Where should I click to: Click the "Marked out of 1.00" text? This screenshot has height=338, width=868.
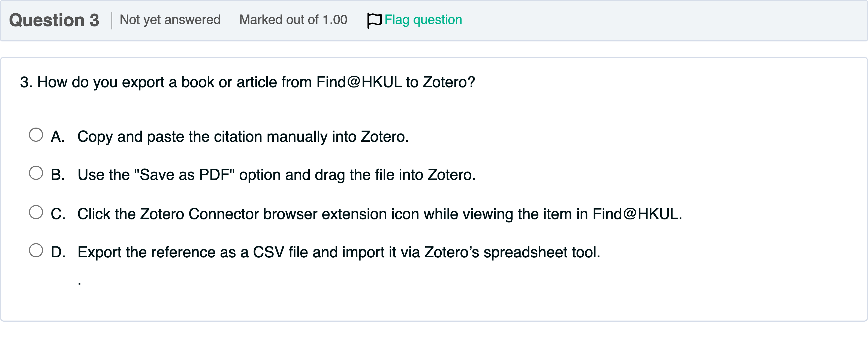(x=293, y=20)
